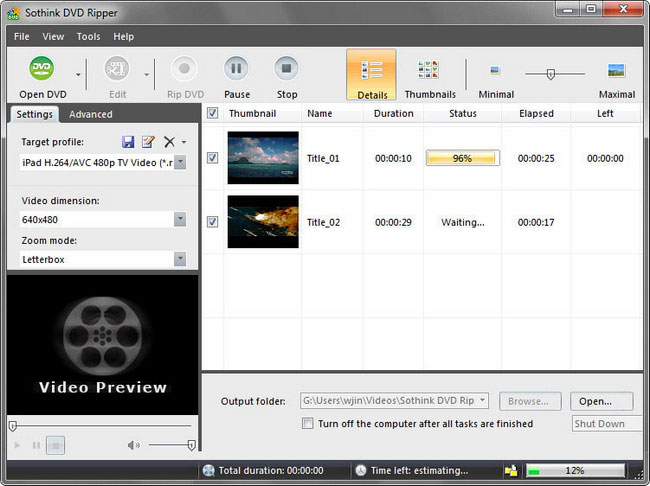Click the Maximal thumbnail size icon

616,70
